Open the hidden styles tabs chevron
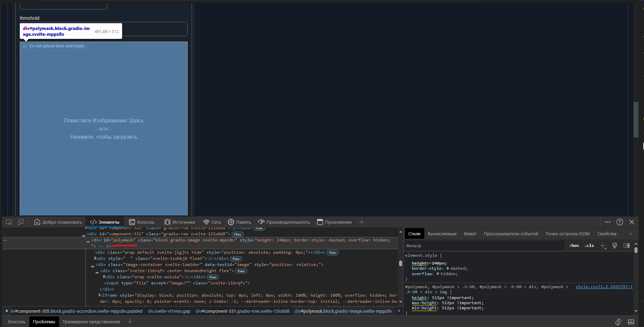The width and height of the screenshot is (644, 327). (631, 234)
